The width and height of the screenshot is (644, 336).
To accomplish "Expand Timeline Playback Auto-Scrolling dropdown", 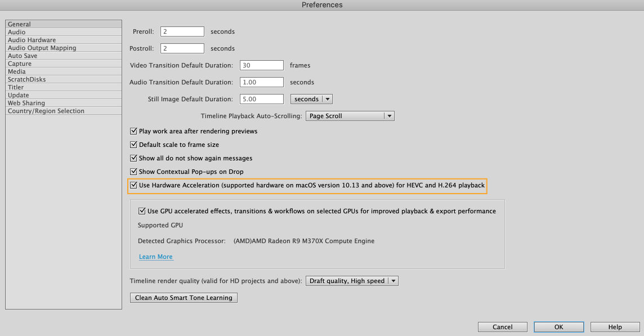I will pyautogui.click(x=350, y=116).
